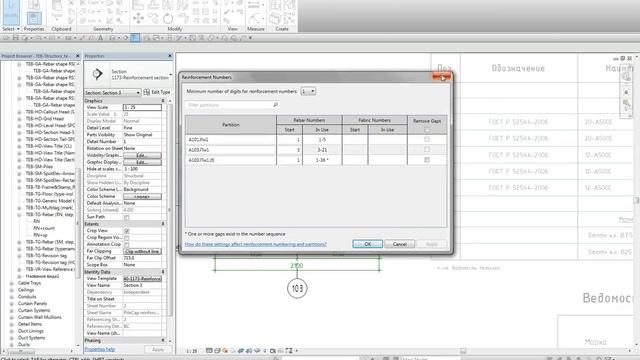The image size is (640, 360).
Task: Open the Properties help link
Action: tap(100, 349)
